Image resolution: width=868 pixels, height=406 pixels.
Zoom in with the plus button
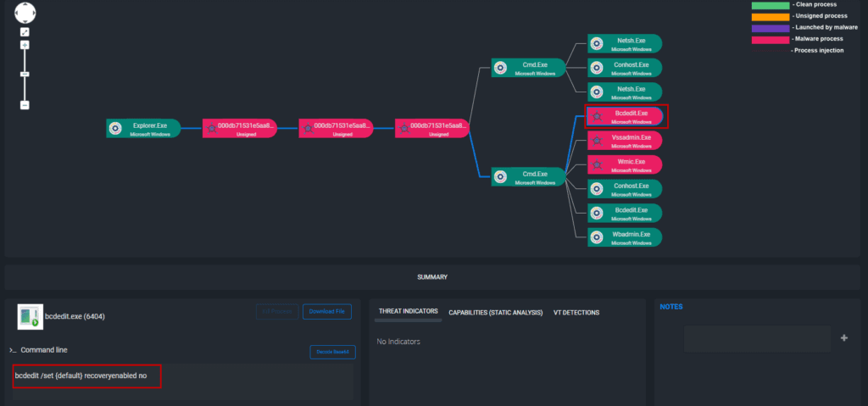25,45
